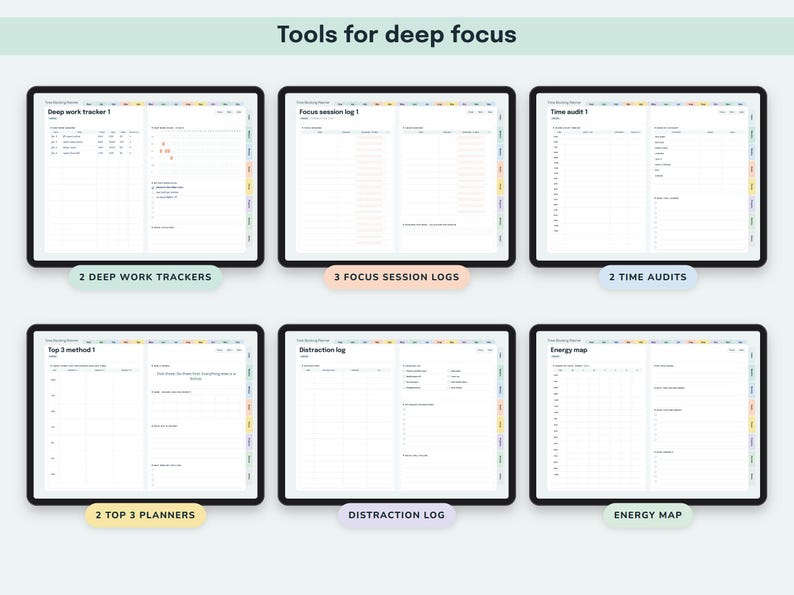Open the purple side tab on Energy map tablet
Viewport: 794px width, 595px height.
point(752,442)
